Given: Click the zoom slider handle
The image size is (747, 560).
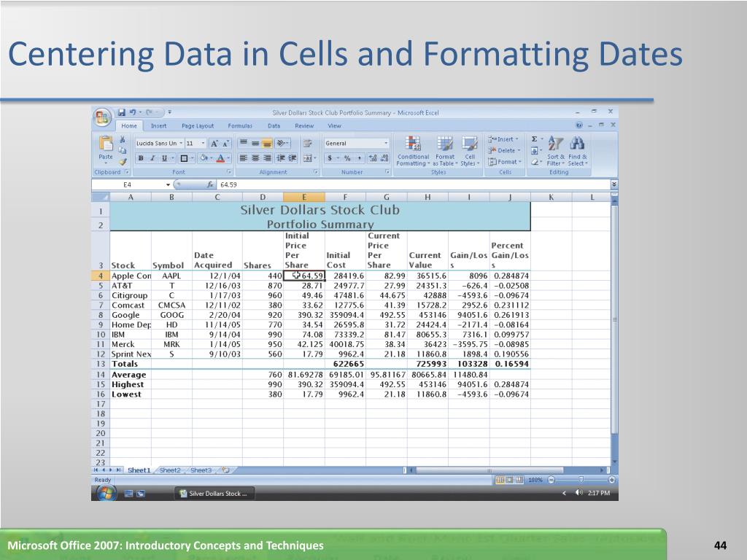Looking at the screenshot, I should (581, 480).
